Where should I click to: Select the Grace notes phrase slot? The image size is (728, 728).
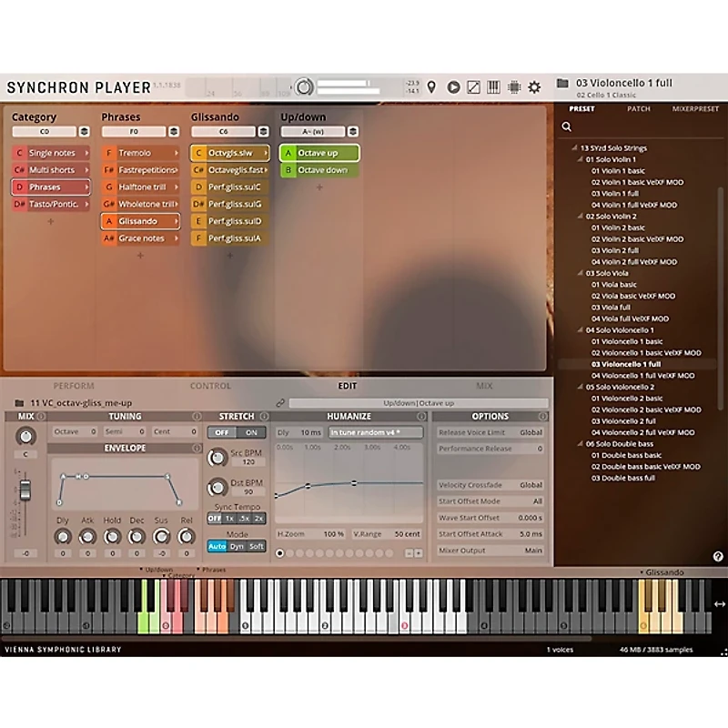pos(140,238)
